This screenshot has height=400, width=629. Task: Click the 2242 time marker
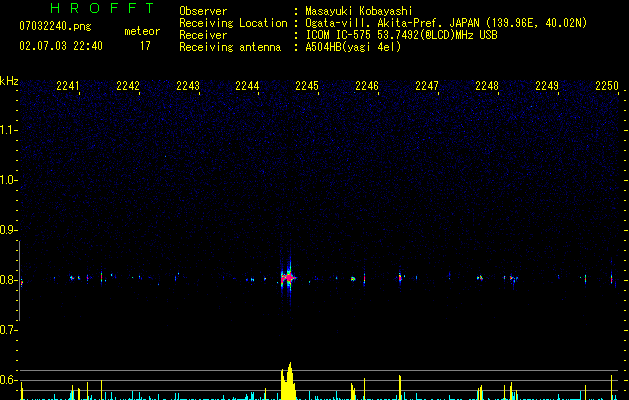point(128,86)
